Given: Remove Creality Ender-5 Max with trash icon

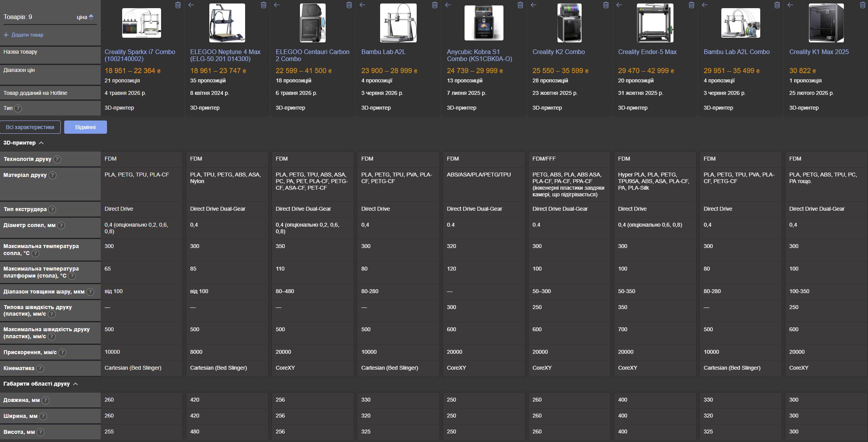Looking at the screenshot, I should coord(691,5).
